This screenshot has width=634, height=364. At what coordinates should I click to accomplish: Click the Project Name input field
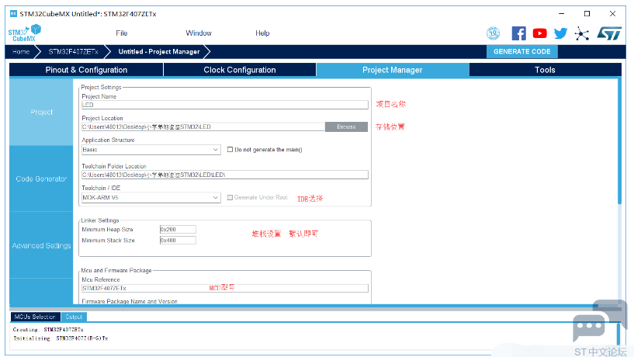[x=224, y=105]
